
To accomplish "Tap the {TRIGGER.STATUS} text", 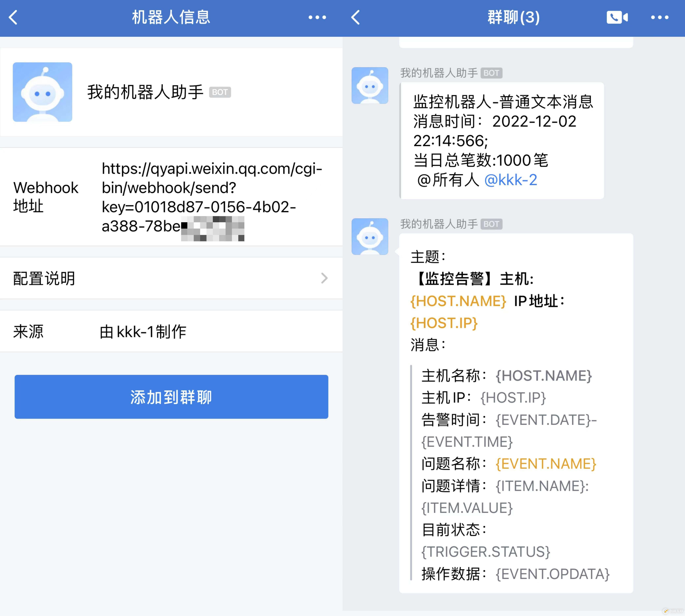I will click(485, 552).
